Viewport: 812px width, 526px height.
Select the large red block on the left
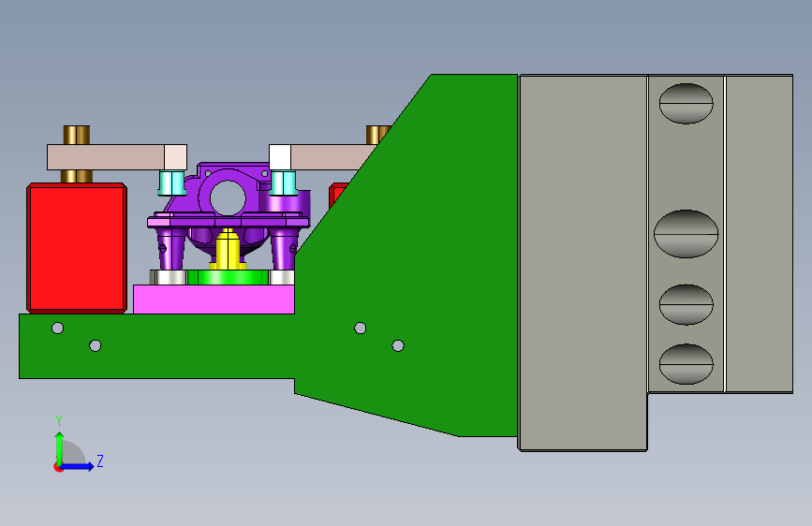77,248
